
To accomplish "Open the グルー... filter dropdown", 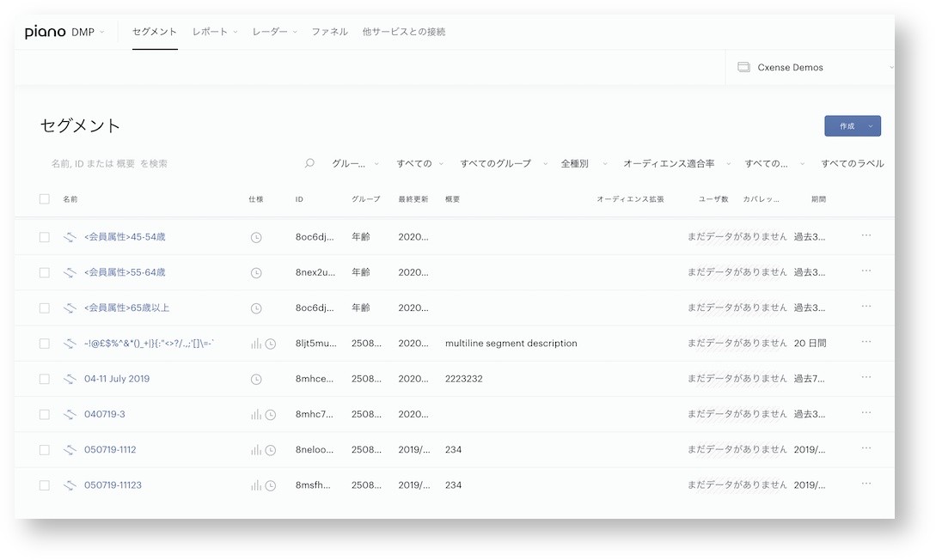I will (355, 163).
